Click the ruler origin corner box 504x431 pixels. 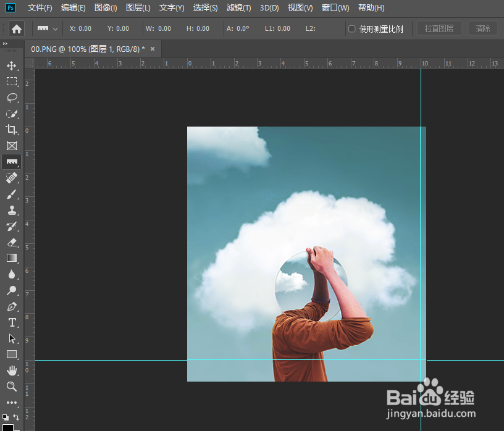pyautogui.click(x=30, y=63)
